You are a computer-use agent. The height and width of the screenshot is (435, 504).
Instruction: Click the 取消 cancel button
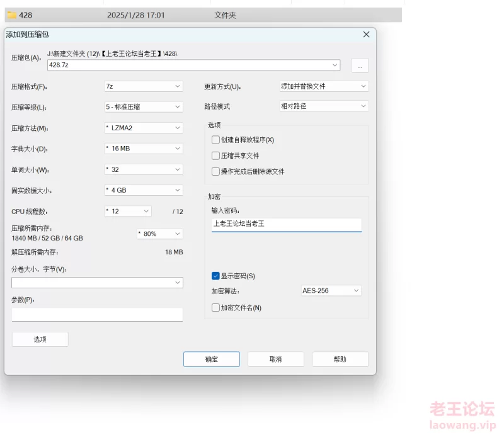click(x=276, y=359)
